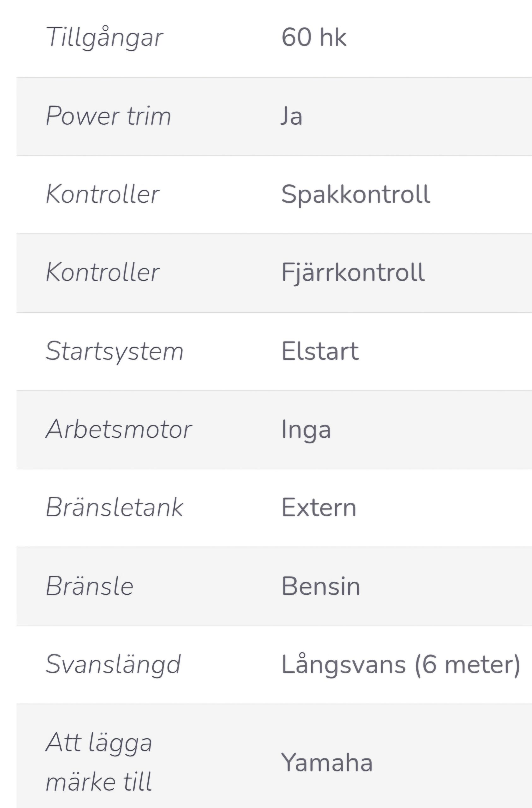The image size is (532, 808).
Task: Click the Kontroller label beside Spakkontroll
Action: 103,194
